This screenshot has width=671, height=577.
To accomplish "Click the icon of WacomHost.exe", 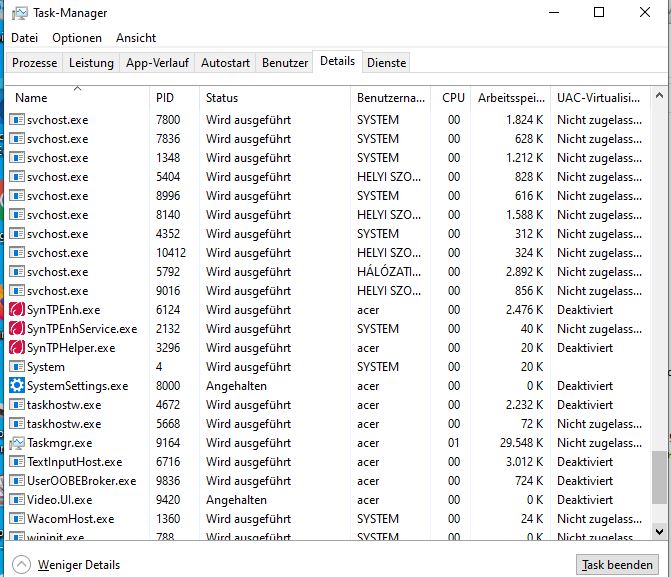I will (x=17, y=518).
